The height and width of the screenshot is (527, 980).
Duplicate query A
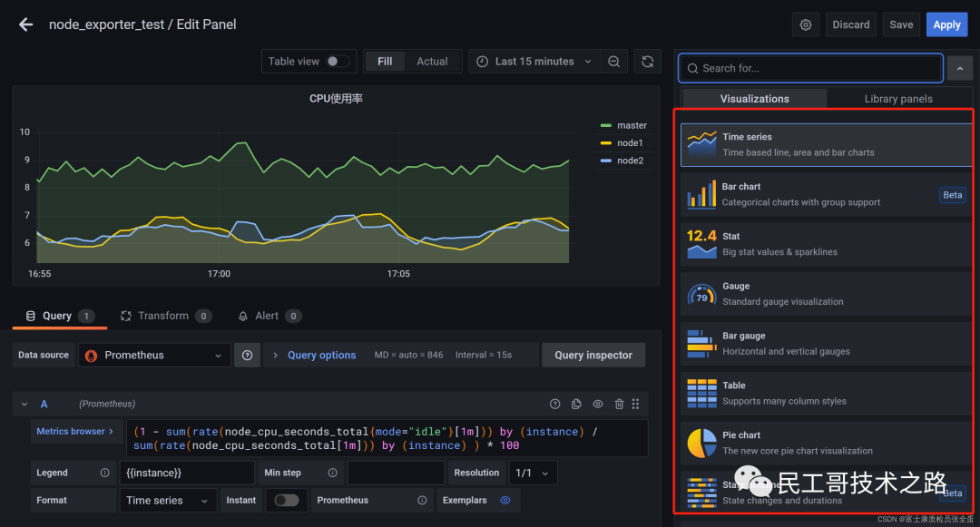pos(576,404)
